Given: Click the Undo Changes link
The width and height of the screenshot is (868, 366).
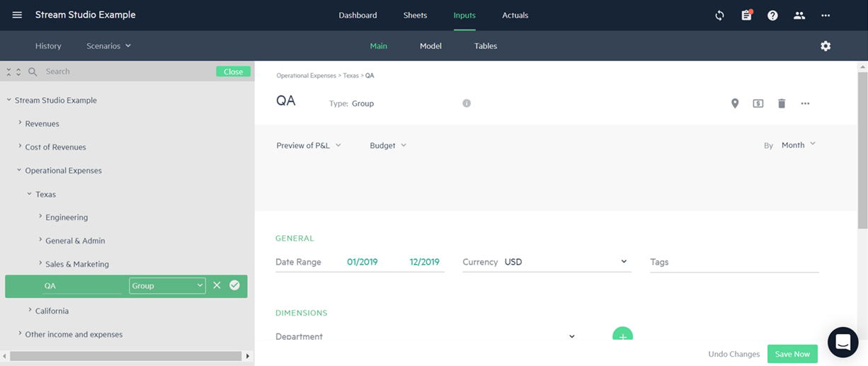Looking at the screenshot, I should pyautogui.click(x=733, y=354).
